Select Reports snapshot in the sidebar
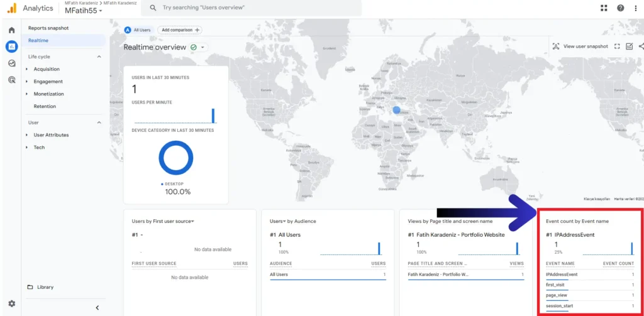The width and height of the screenshot is (644, 316). (48, 28)
